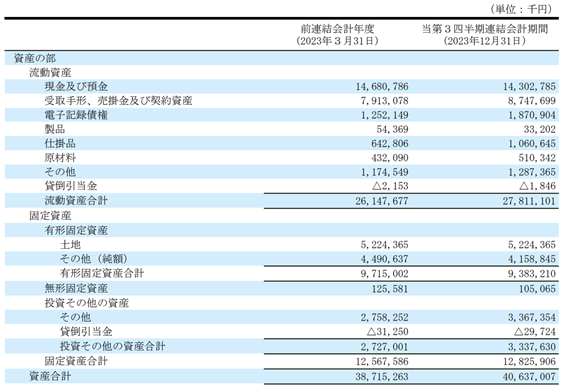Select value 3,367,354
Viewport: 565px width, 386px height.
pos(531,317)
